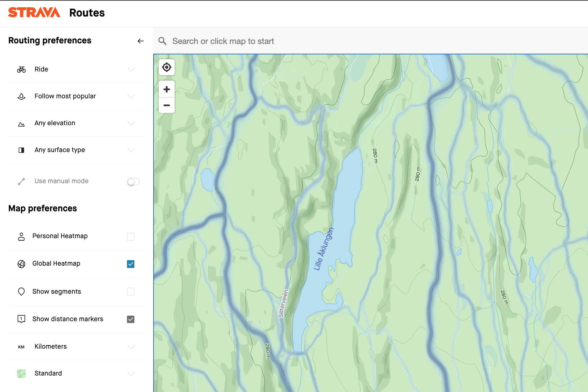Enable the Personal Heatmap checkbox
588x392 pixels.
[130, 236]
